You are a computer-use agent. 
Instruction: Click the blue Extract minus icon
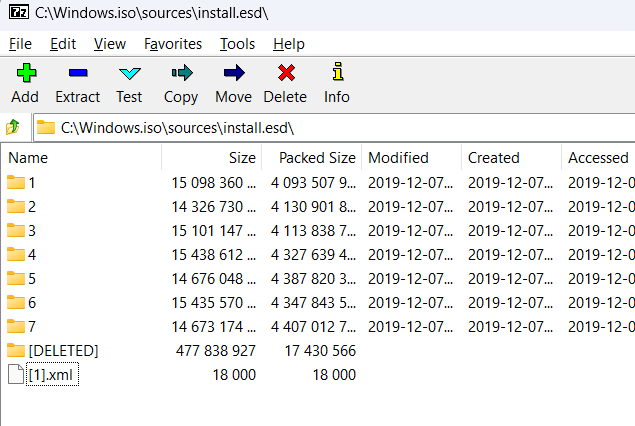click(77, 73)
